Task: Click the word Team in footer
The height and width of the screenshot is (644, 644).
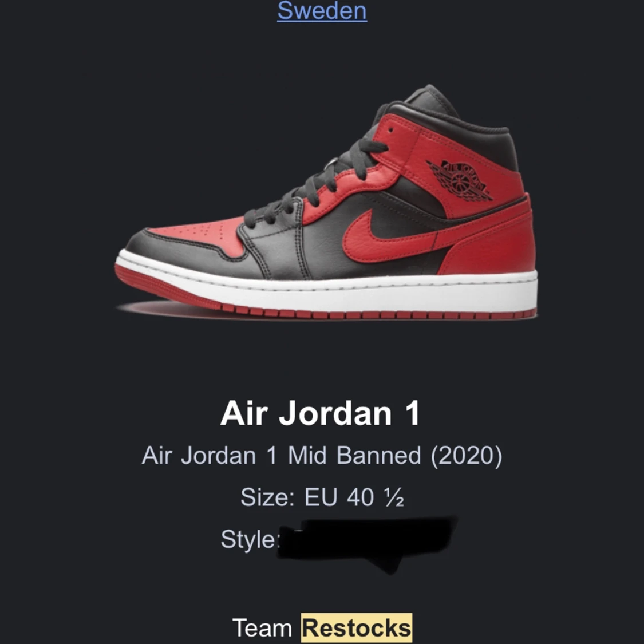Action: coord(262,628)
